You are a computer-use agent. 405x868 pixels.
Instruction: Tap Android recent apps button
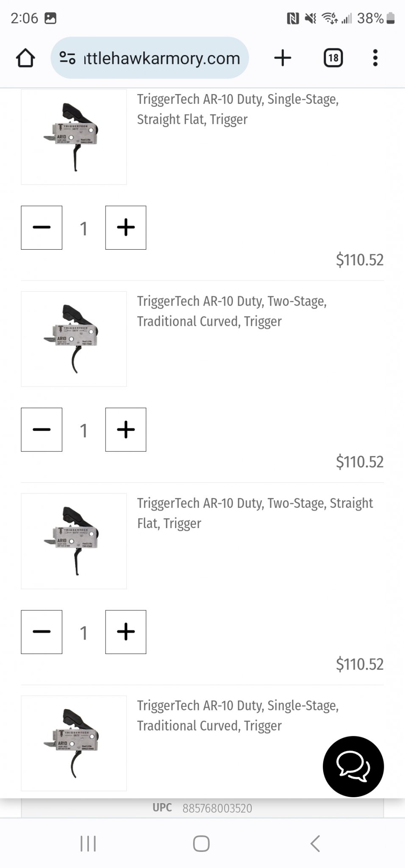tap(88, 843)
